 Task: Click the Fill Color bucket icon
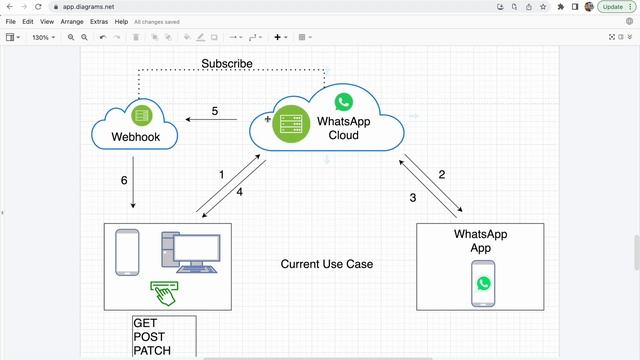[187, 37]
